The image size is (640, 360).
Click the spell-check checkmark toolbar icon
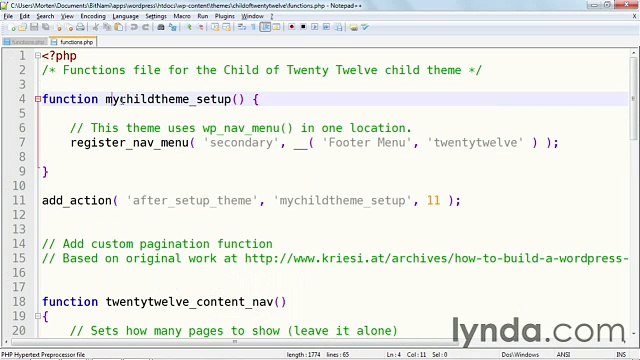coord(365,27)
